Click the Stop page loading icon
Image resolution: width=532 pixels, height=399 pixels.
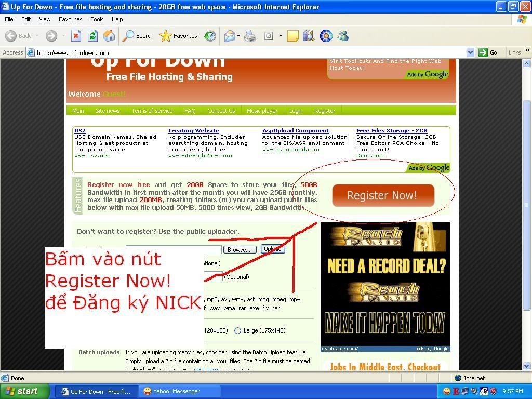coord(76,36)
